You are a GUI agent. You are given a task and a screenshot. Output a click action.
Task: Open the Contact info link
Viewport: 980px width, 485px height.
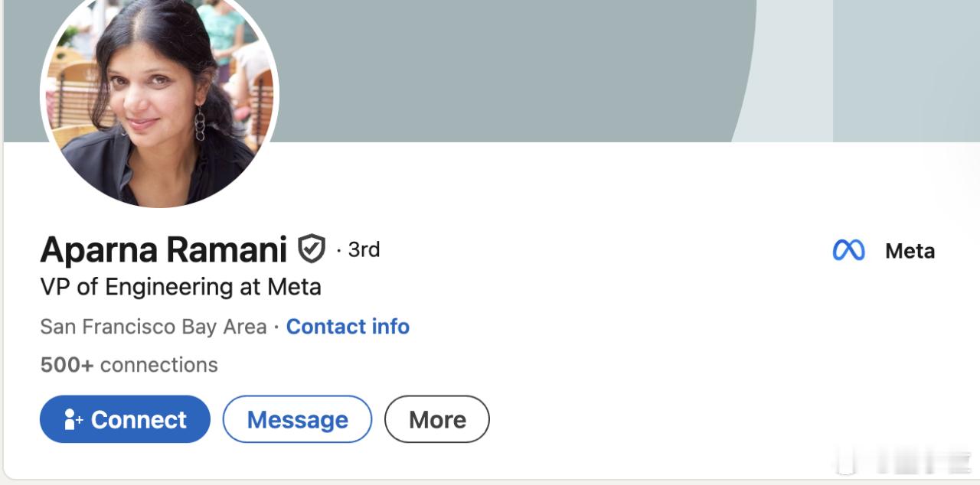(348, 327)
